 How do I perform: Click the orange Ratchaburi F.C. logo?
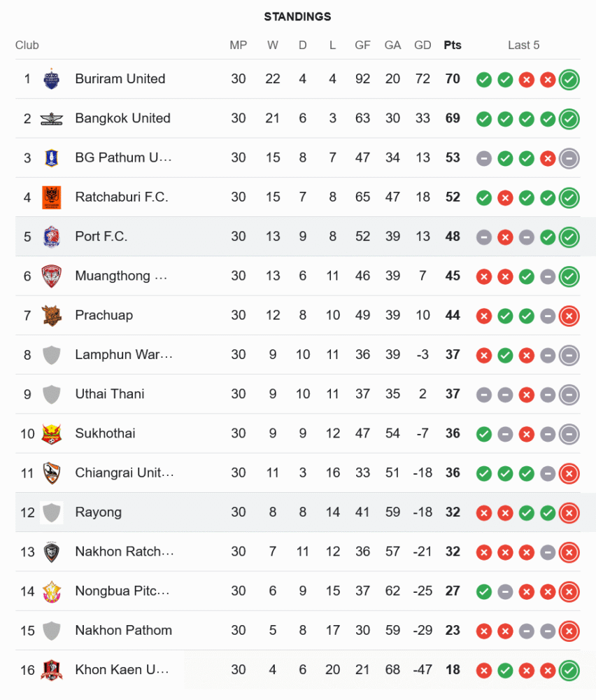click(x=51, y=197)
